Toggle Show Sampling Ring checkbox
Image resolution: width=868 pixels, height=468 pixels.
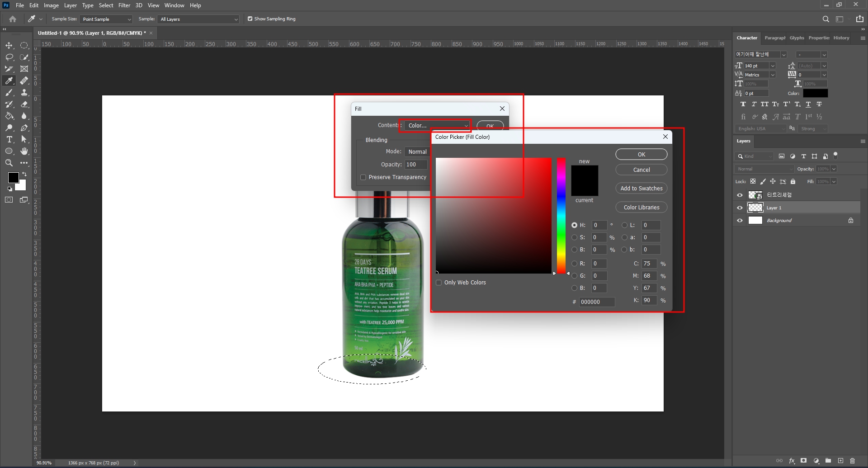(x=250, y=19)
